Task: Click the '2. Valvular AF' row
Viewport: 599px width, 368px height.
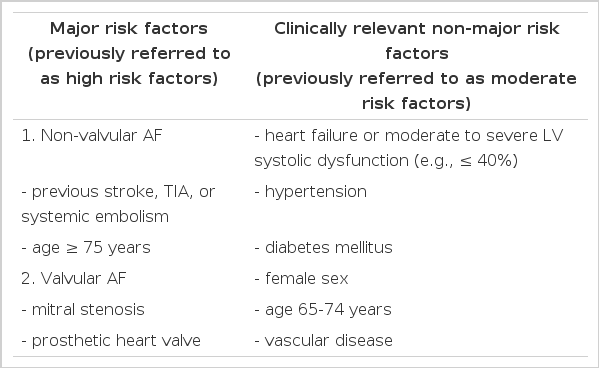Action: [x=74, y=279]
